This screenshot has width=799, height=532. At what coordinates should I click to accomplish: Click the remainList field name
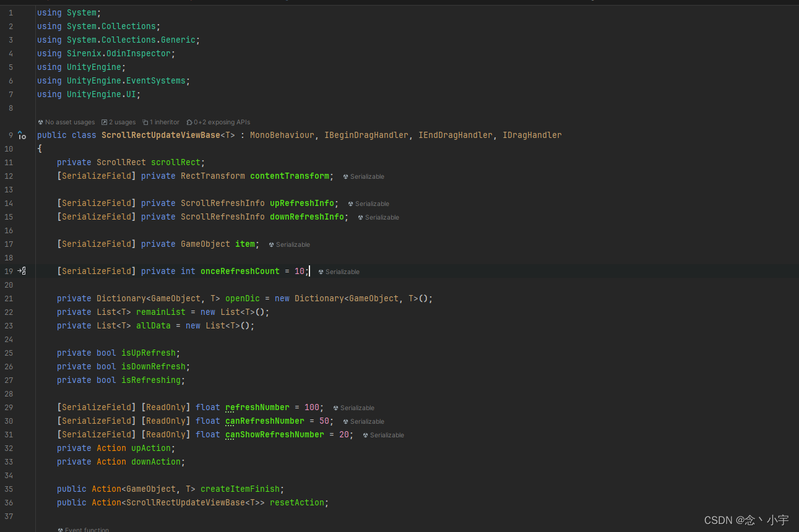coord(161,312)
